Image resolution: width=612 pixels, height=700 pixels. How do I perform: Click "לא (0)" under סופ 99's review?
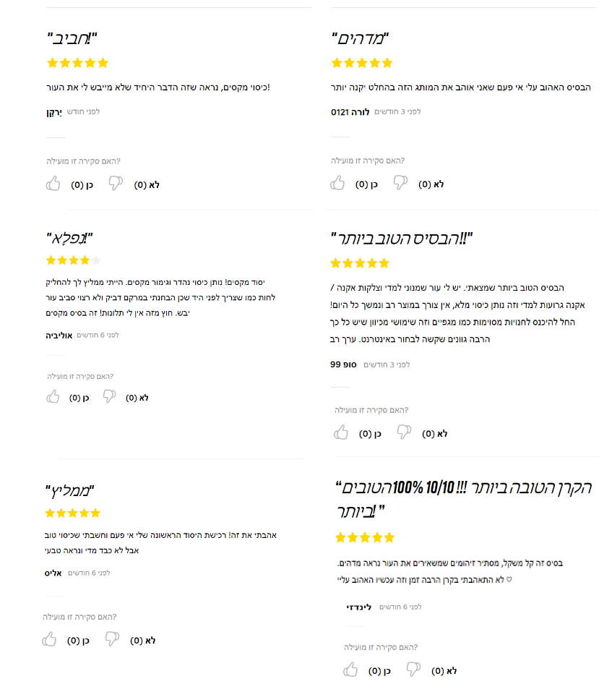(434, 433)
